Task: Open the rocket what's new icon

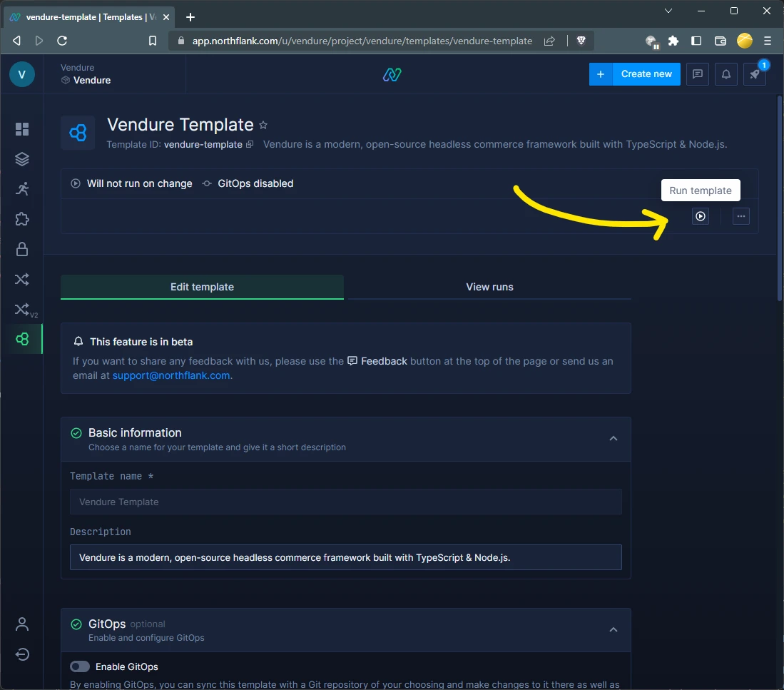Action: tap(755, 74)
